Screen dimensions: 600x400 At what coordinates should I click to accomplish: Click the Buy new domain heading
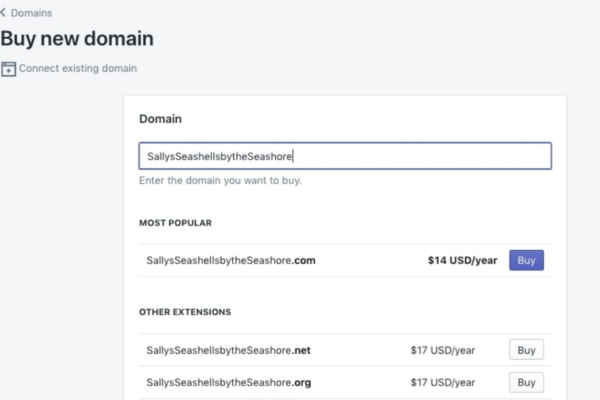coord(77,39)
